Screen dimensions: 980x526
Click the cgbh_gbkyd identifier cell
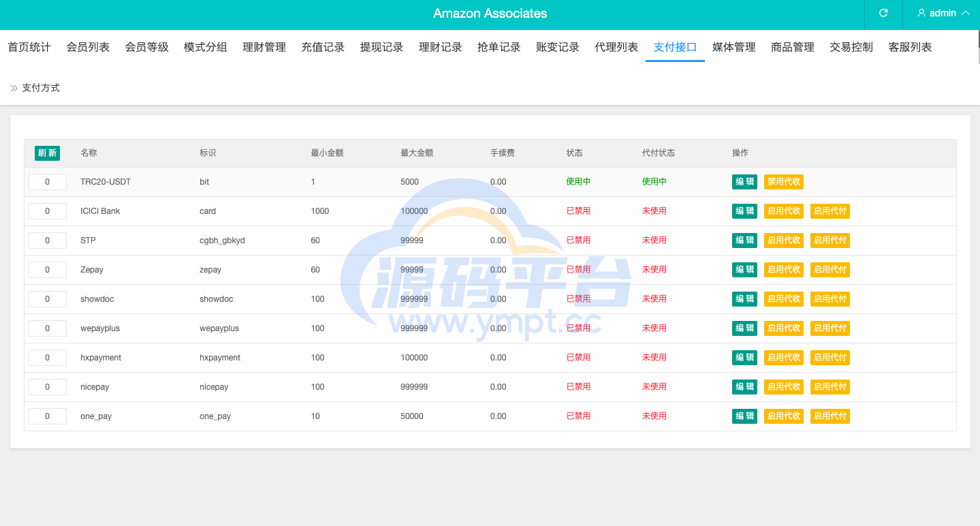(x=222, y=241)
